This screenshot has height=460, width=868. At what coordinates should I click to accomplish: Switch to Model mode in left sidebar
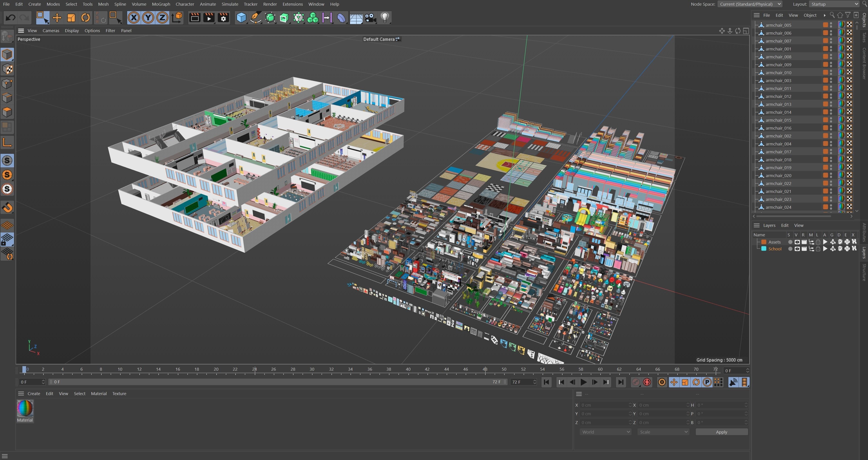pyautogui.click(x=7, y=55)
